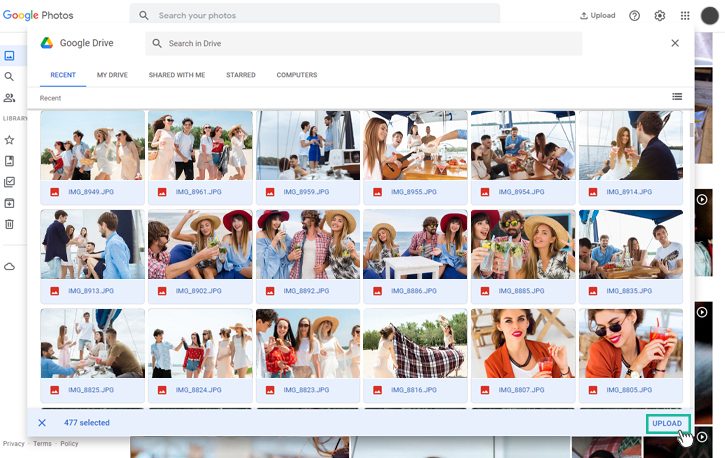
Task: Click the Explore search sidebar icon
Action: pos(9,77)
